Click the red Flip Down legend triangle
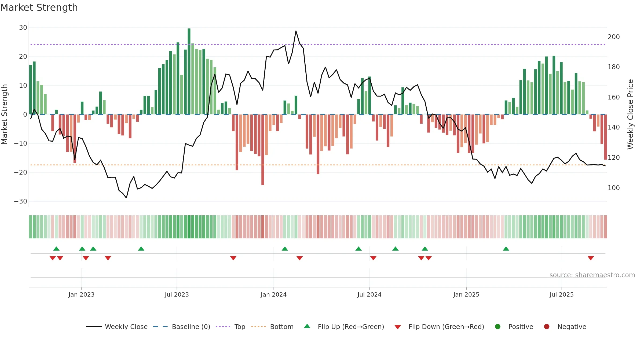Screen dimensions: 644x362 pyautogui.click(x=398, y=327)
